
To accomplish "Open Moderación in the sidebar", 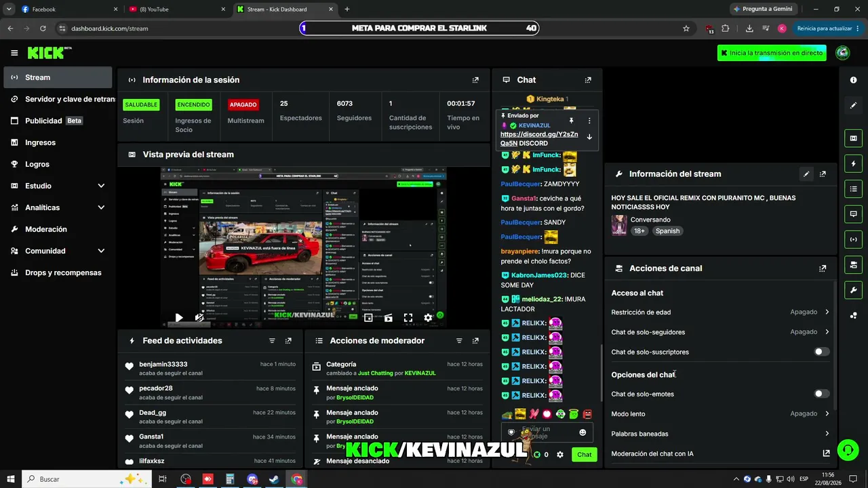I will [58, 229].
